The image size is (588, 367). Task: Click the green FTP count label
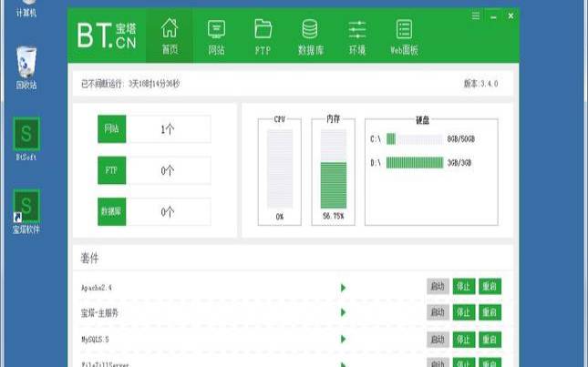coord(112,170)
